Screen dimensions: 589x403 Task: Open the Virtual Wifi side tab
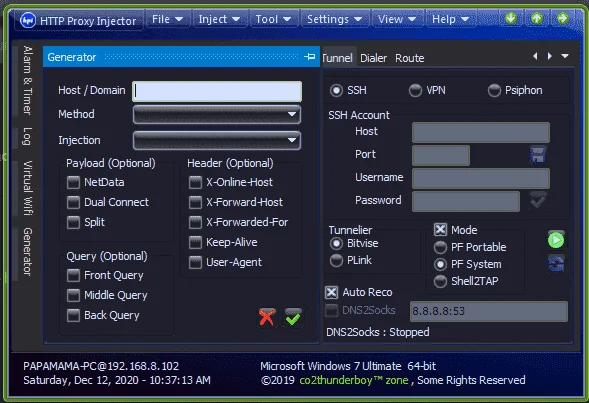pos(27,188)
